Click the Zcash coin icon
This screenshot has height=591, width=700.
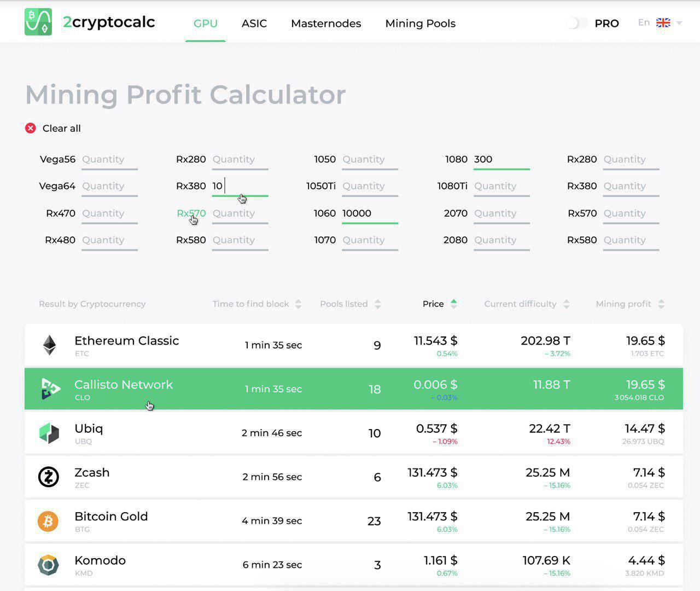(49, 477)
